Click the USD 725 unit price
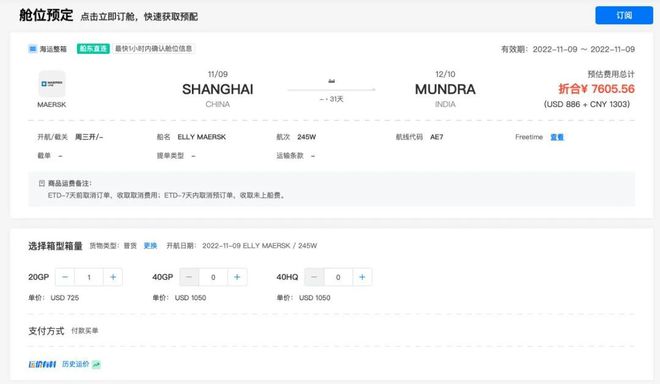 [64, 298]
